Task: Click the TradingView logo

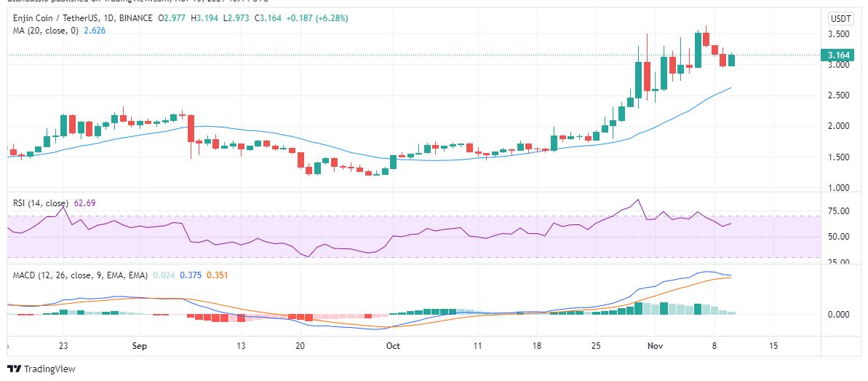Action: click(x=41, y=369)
